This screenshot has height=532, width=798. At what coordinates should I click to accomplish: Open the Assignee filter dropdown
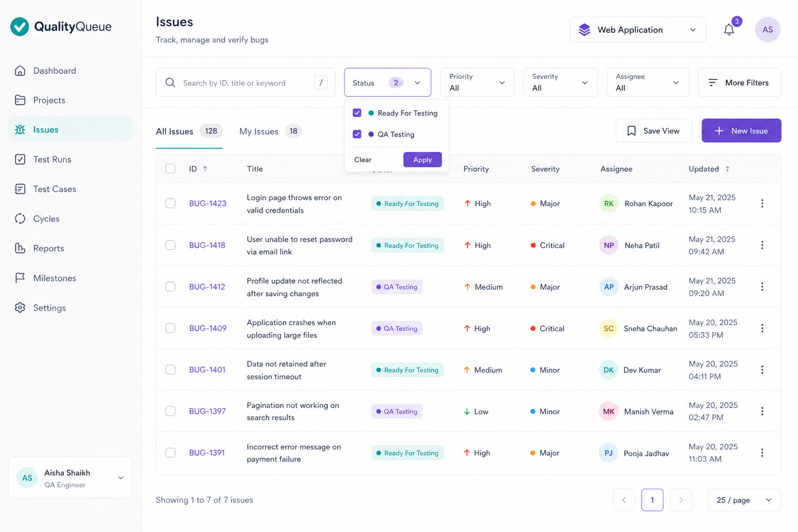click(x=648, y=83)
